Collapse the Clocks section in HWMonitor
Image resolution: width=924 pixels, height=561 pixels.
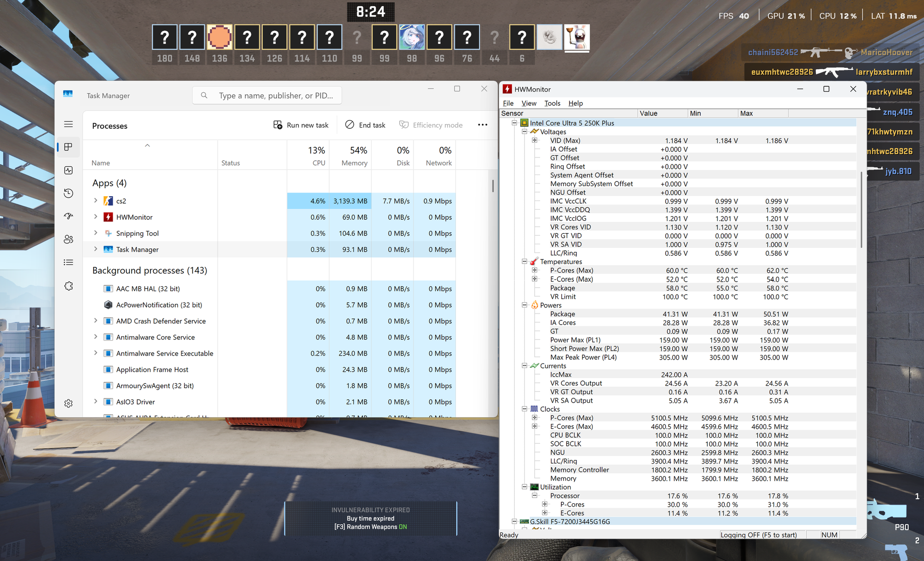pyautogui.click(x=524, y=409)
